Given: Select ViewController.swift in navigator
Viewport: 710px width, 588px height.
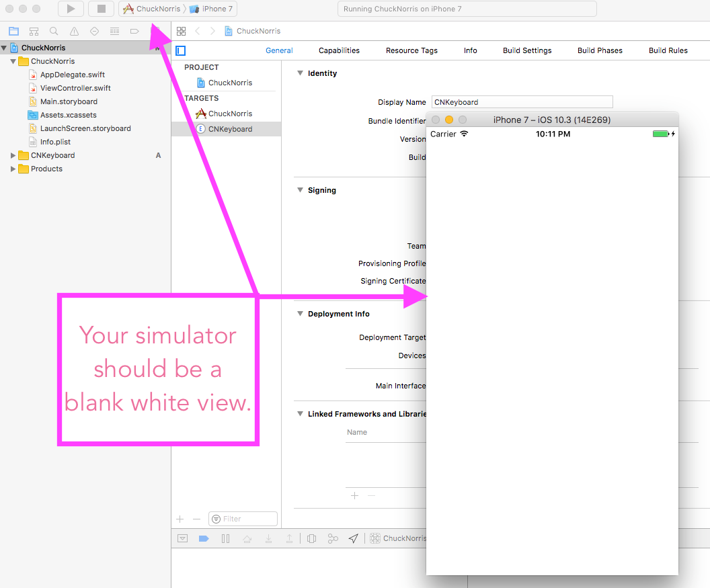Looking at the screenshot, I should click(75, 88).
